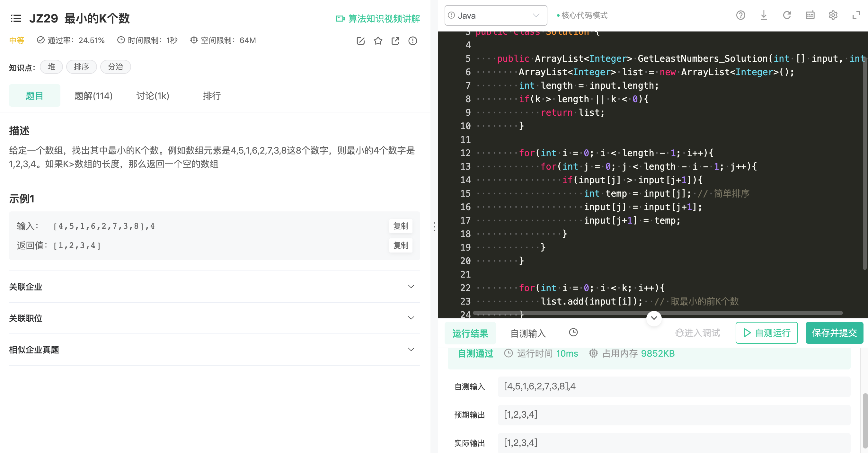Expand the 相似企业真题 section

(214, 350)
